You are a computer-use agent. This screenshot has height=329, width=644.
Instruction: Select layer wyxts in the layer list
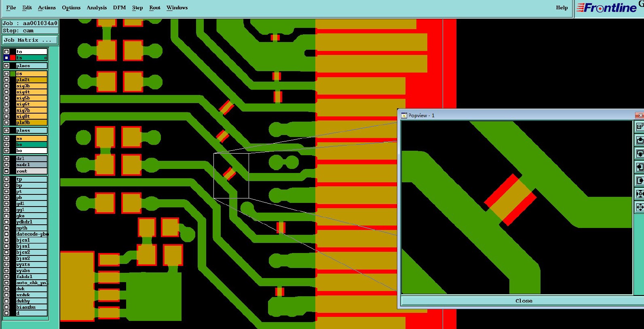click(32, 264)
